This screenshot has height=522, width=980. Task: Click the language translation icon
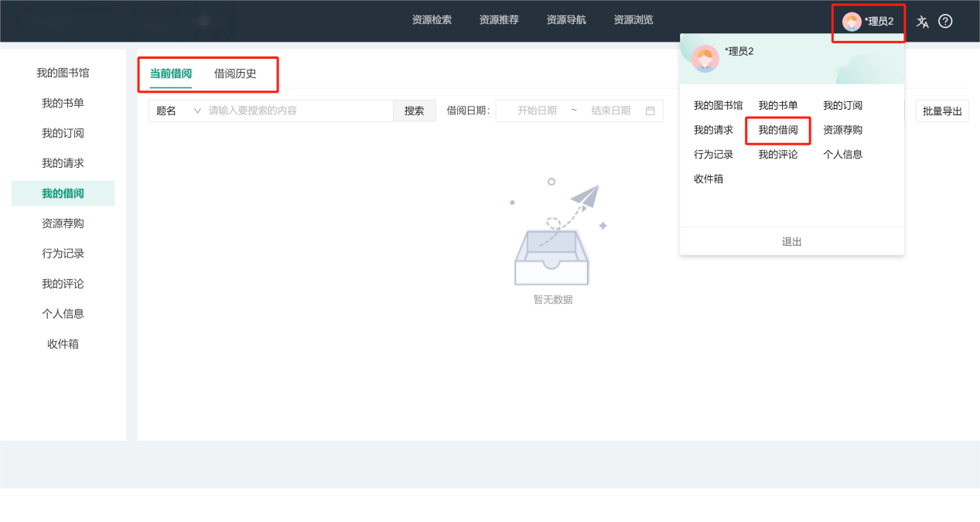(922, 22)
